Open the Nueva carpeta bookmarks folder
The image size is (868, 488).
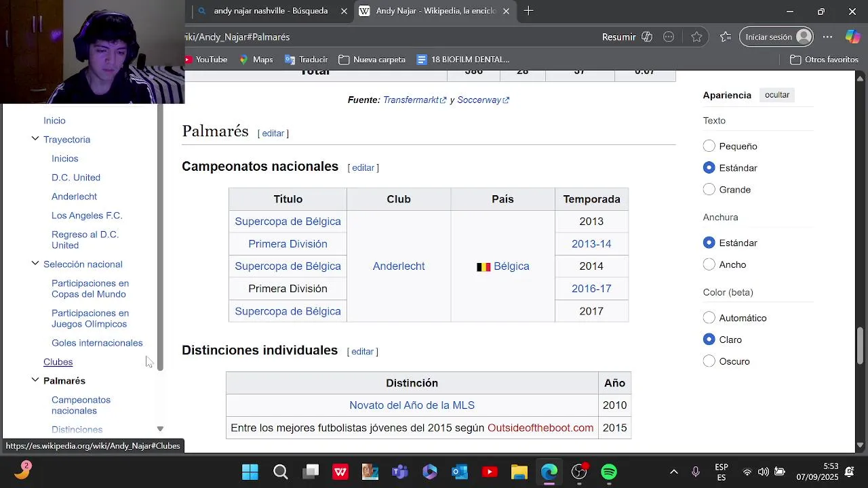pos(372,60)
